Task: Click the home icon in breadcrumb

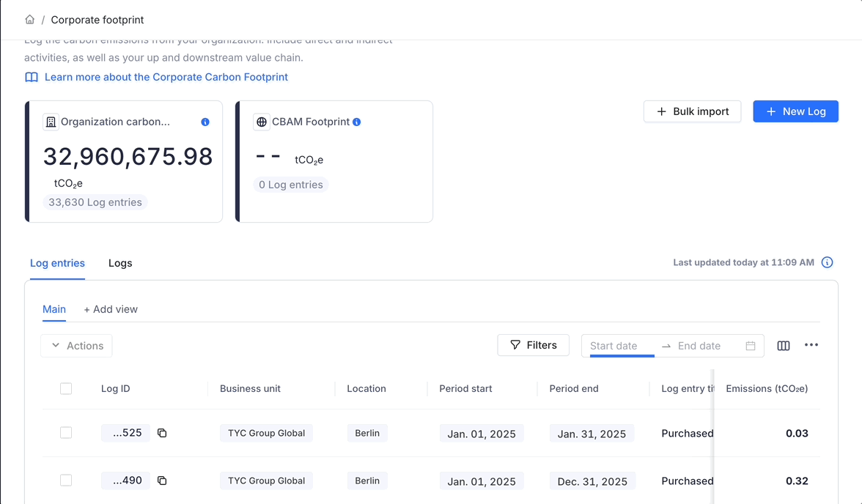Action: coord(29,20)
